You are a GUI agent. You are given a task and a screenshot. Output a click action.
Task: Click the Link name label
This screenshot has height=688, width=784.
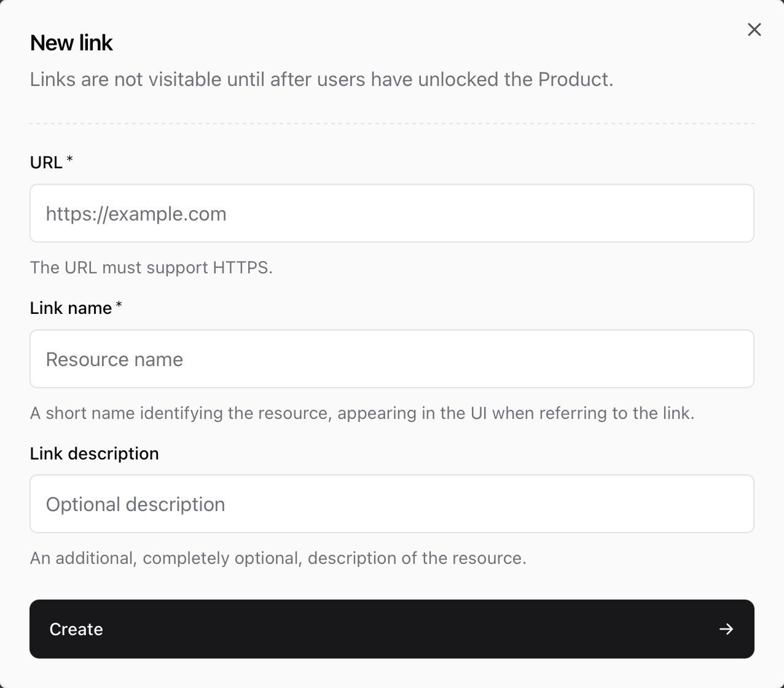click(x=69, y=308)
